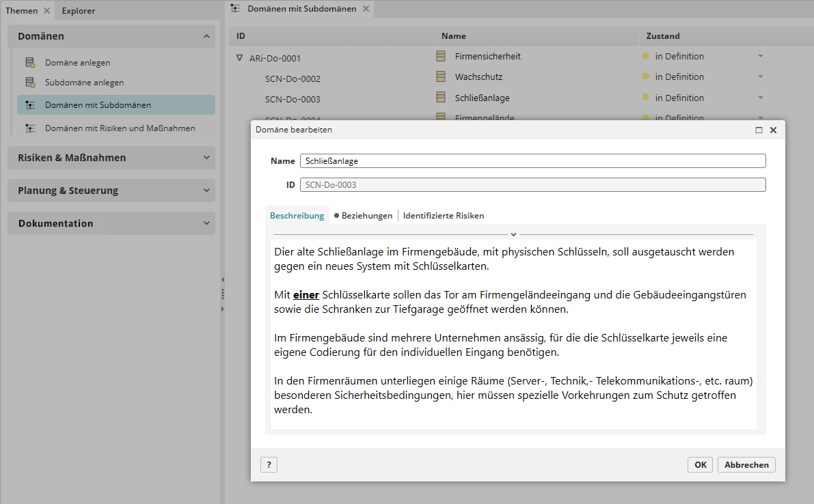The image size is (814, 504).
Task: Open Zustand dropdown for Schließanlage
Action: click(x=760, y=98)
